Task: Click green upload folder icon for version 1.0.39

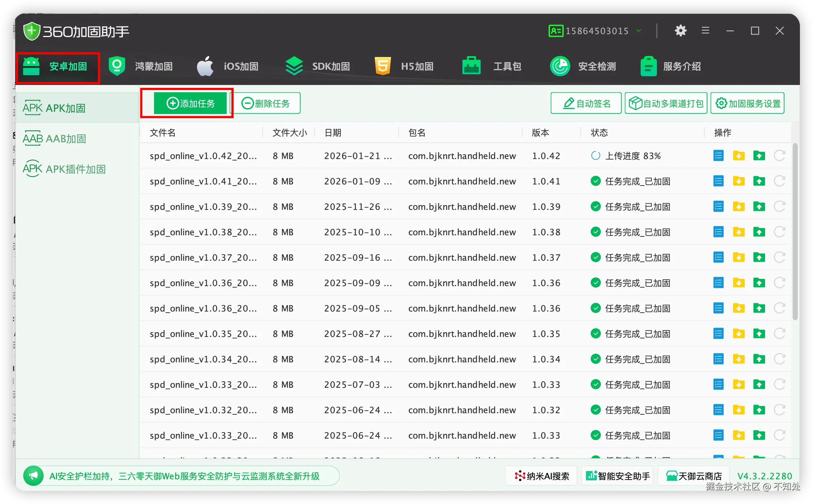Action: (759, 207)
